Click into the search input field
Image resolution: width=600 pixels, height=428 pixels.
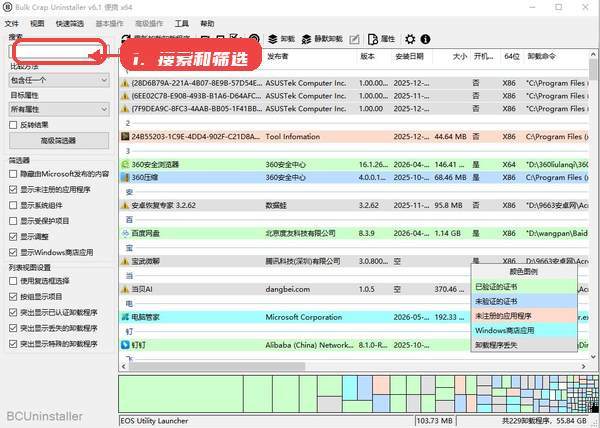(59, 51)
